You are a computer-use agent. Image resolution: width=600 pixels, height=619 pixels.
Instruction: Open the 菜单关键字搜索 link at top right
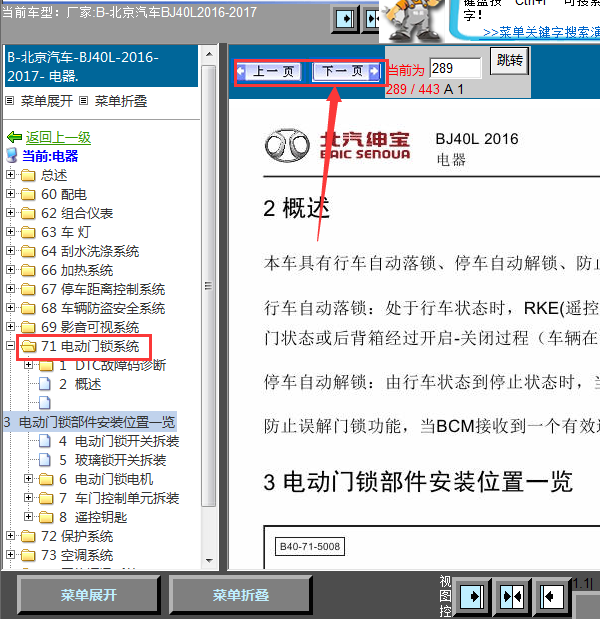tap(541, 32)
